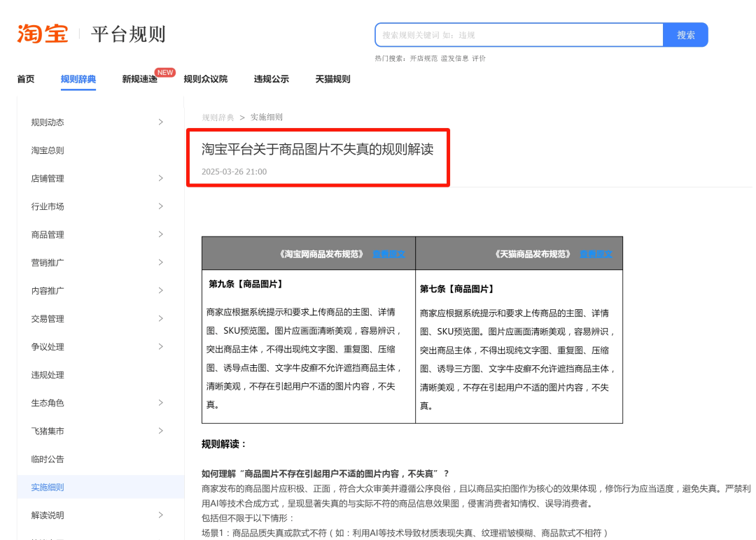This screenshot has width=756, height=540.
Task: Expand the 解读说明 chevron
Action: (160, 515)
